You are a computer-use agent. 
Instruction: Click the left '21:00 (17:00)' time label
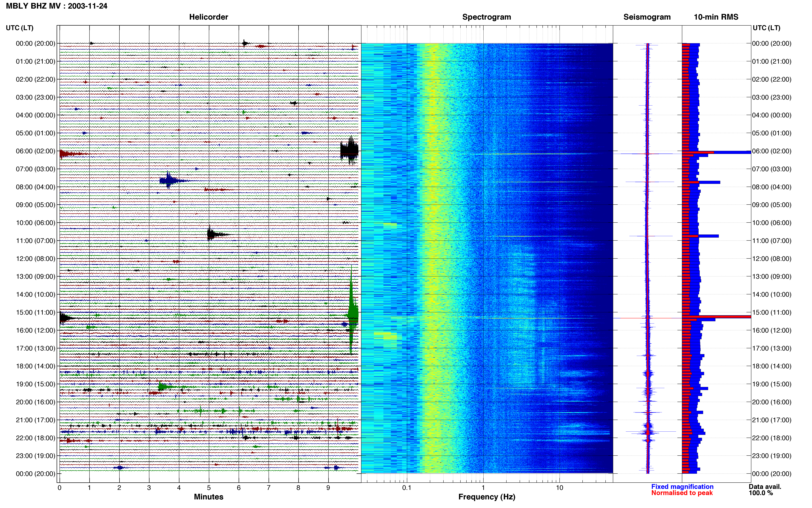point(36,420)
